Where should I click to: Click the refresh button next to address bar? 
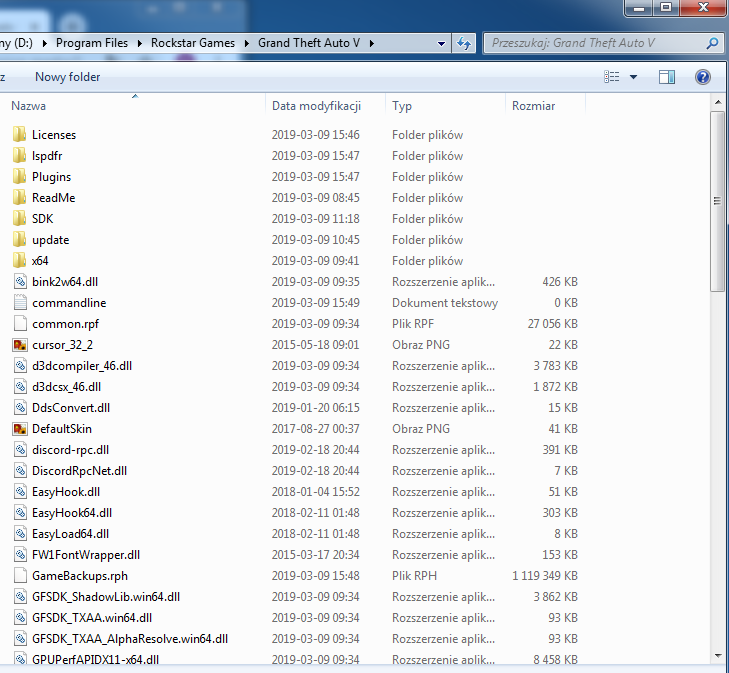(x=464, y=43)
